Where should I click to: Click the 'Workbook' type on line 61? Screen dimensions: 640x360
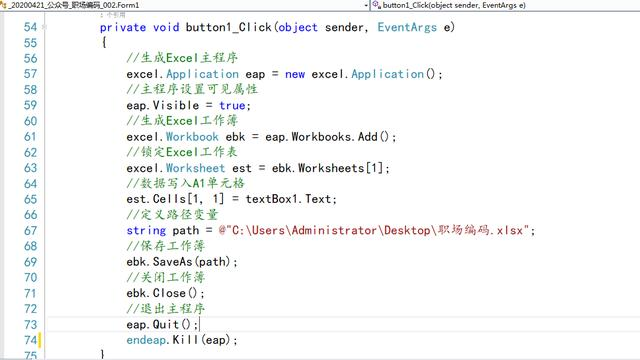tap(192, 137)
